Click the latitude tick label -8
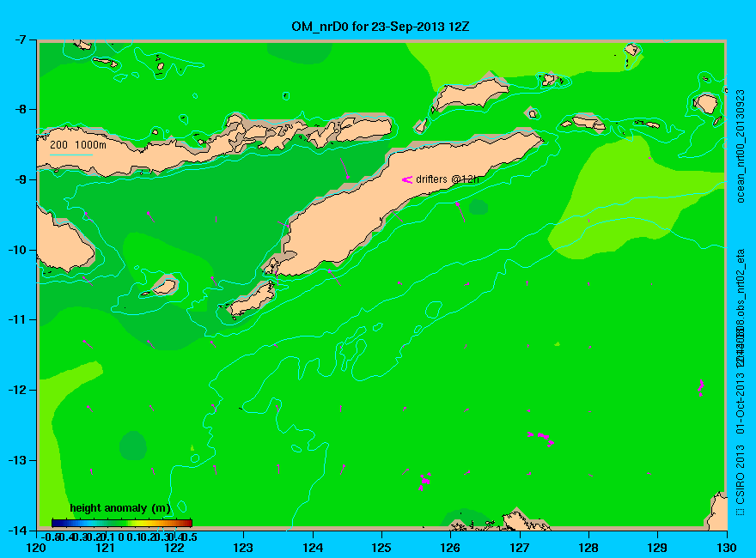The image size is (756, 558). (20, 109)
